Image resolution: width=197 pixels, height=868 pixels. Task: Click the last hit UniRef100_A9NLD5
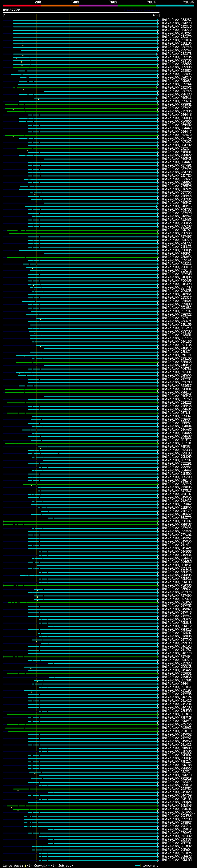(177, 860)
